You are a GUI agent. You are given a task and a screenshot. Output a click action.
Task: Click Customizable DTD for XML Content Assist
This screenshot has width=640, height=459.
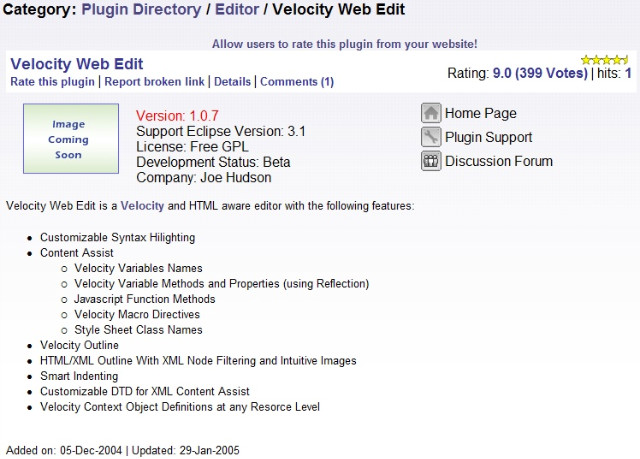[144, 391]
